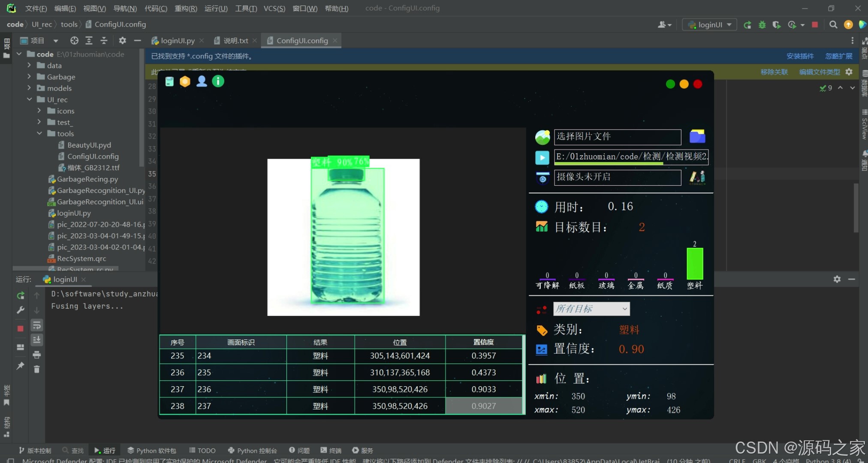
Task: Click the user profile icon in app toolbar
Action: tap(202, 81)
